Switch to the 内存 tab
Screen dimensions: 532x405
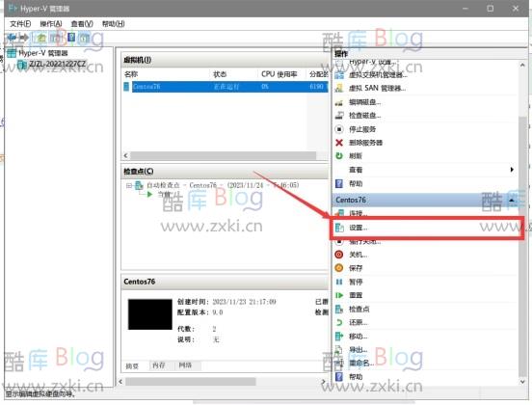158,365
